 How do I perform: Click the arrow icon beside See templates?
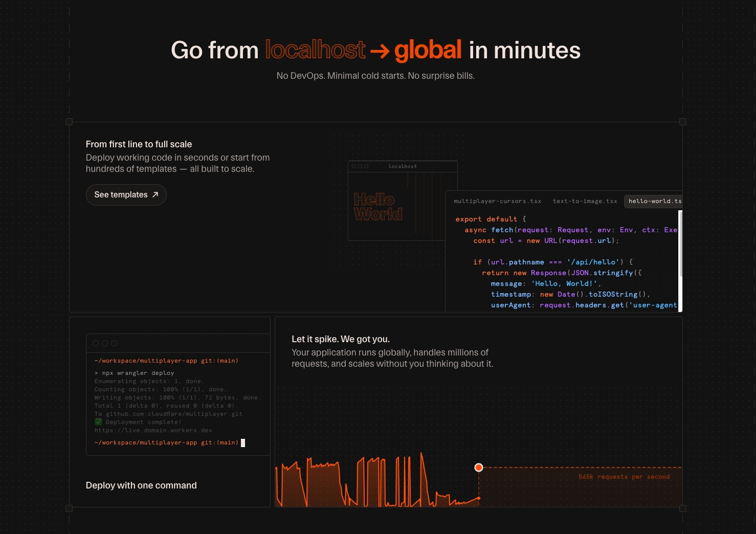click(155, 195)
